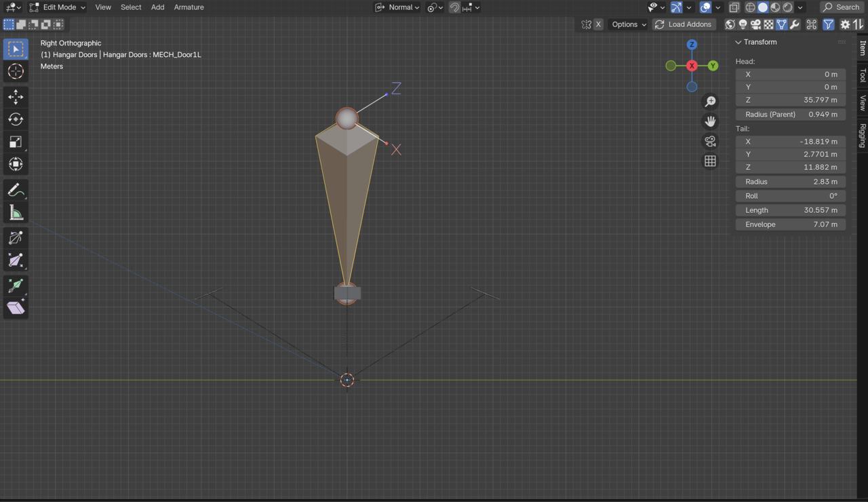Click the hand pan view icon
This screenshot has width=868, height=502.
(x=710, y=121)
